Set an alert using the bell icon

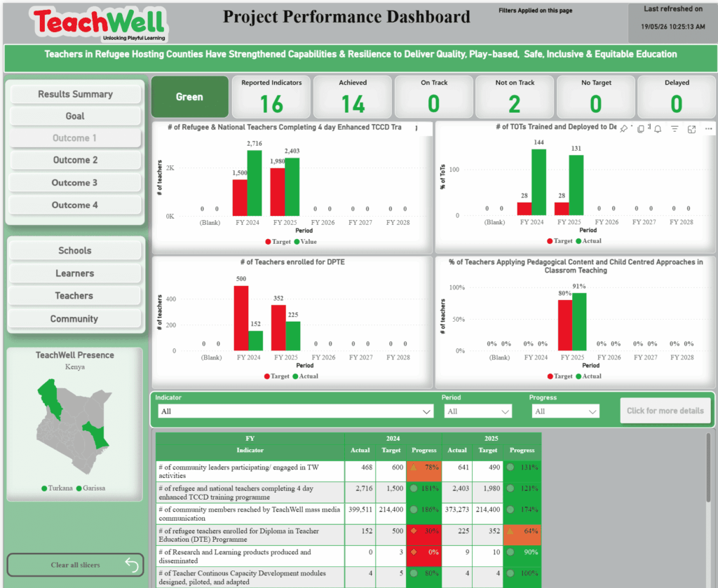pyautogui.click(x=658, y=129)
